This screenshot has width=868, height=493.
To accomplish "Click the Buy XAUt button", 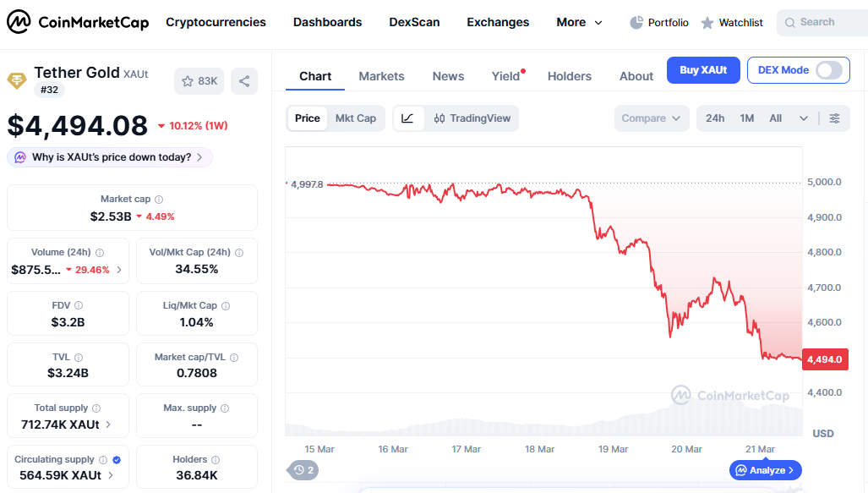I will click(x=703, y=70).
